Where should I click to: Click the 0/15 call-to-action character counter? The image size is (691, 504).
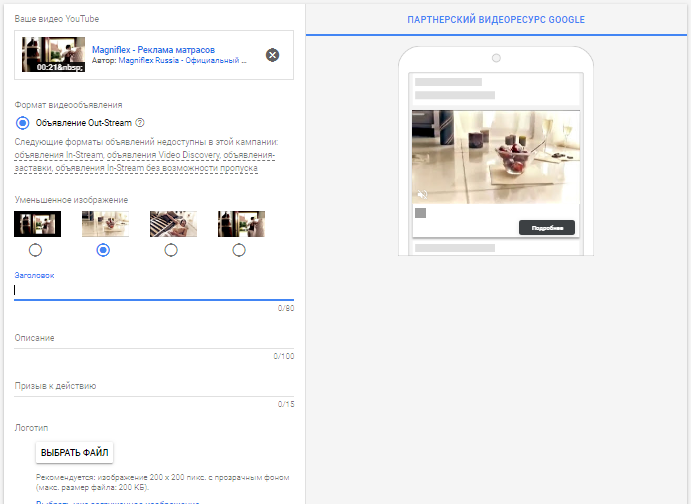pyautogui.click(x=286, y=404)
